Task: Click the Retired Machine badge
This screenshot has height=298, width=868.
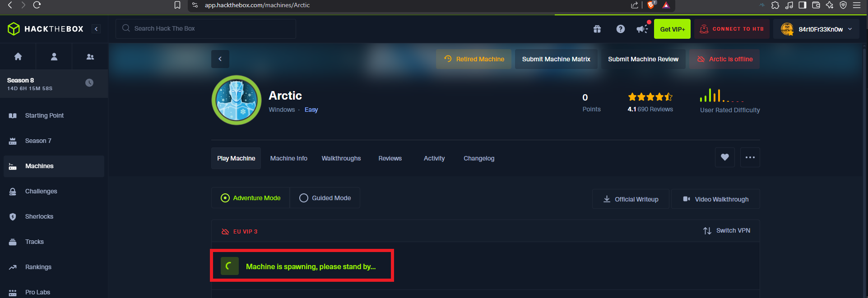Action: pos(473,59)
